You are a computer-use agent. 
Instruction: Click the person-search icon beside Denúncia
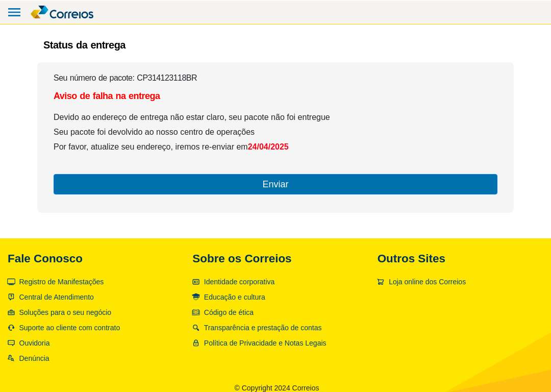(11, 358)
